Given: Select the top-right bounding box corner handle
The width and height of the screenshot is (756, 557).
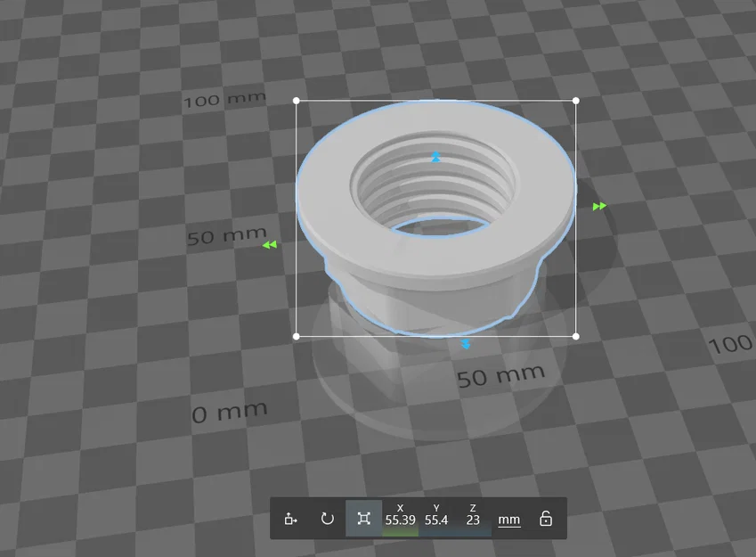Looking at the screenshot, I should tap(575, 101).
